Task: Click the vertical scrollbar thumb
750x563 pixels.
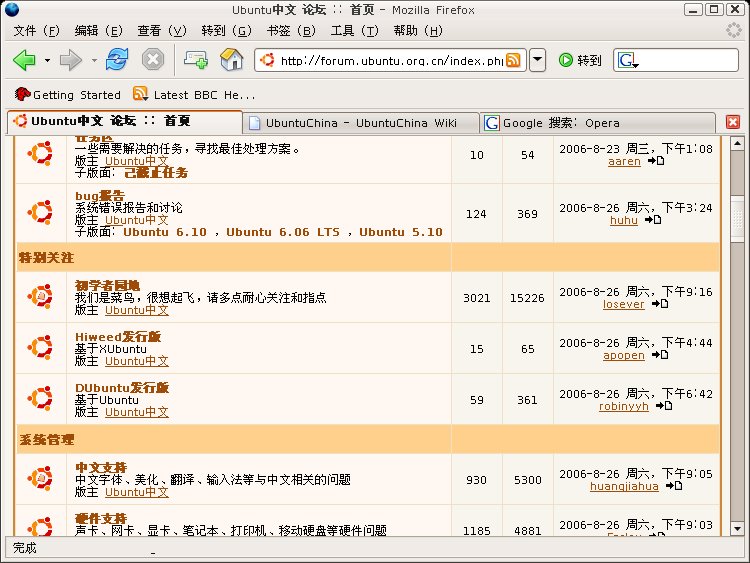Action: point(737,219)
